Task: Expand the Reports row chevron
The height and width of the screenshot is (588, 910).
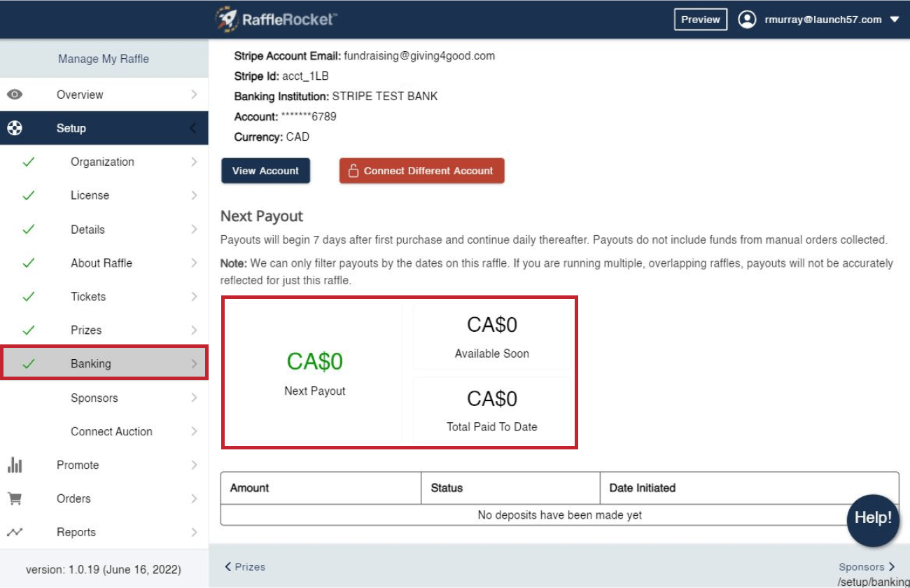Action: (194, 532)
